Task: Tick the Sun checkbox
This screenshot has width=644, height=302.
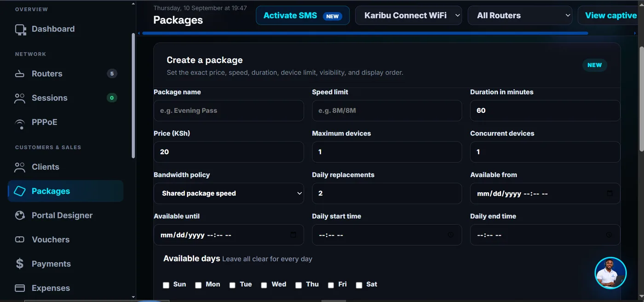Action: point(166,285)
